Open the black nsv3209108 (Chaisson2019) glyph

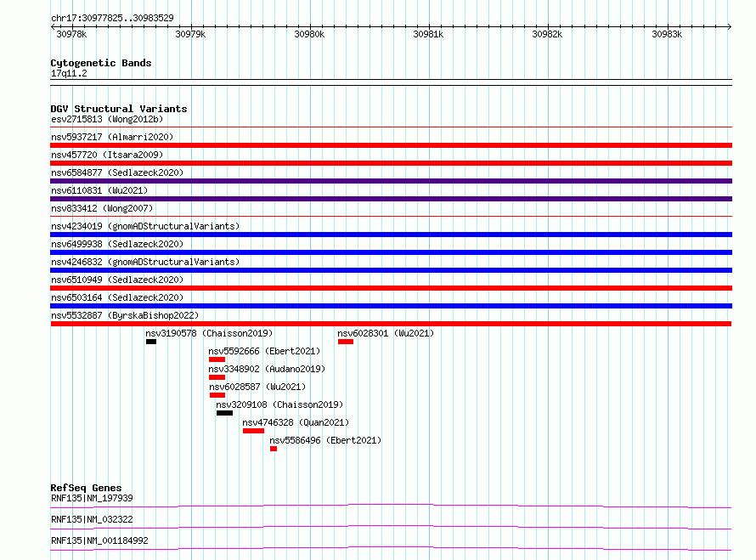click(x=225, y=413)
